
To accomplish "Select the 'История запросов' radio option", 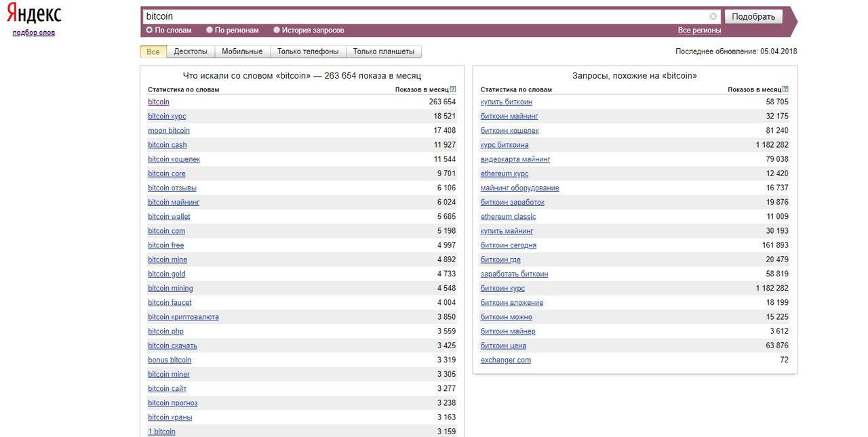I will pos(277,30).
